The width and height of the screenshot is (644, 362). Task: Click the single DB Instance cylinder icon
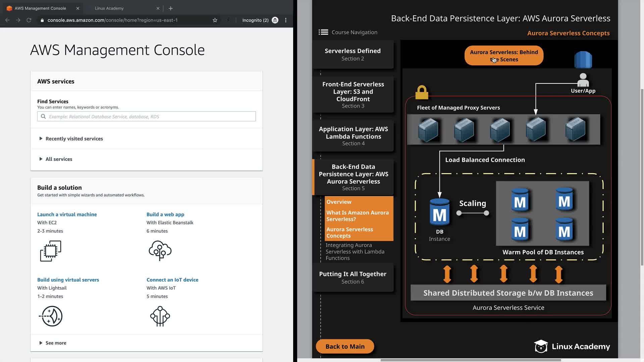(439, 212)
